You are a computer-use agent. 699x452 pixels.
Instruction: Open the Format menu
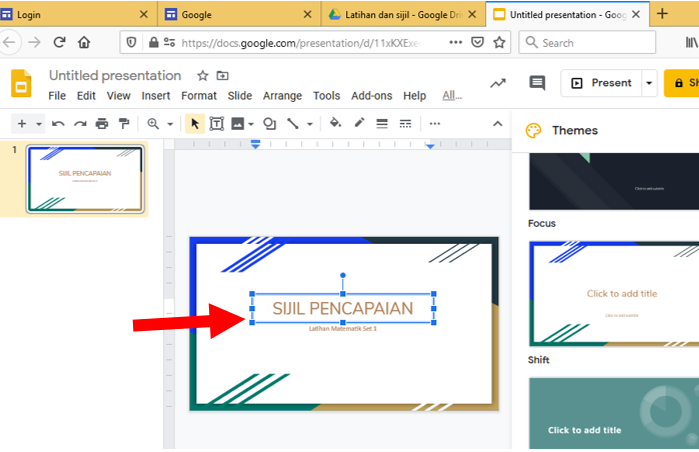(x=199, y=96)
